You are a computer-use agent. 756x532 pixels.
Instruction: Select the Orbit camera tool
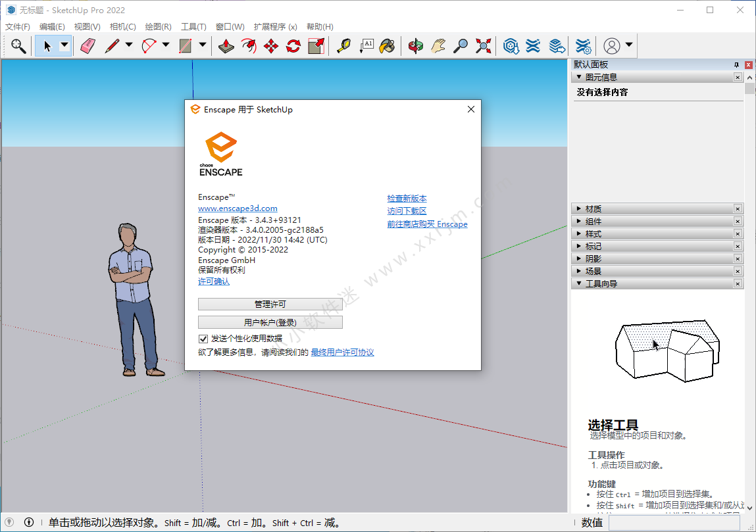pos(415,46)
